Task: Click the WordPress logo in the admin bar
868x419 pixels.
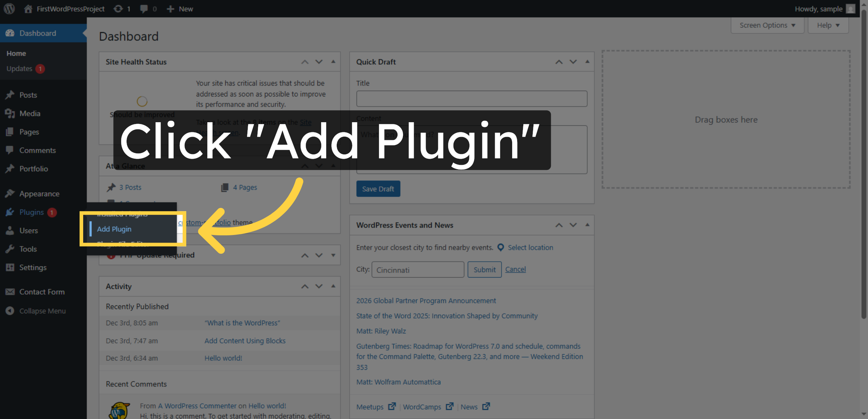Action: (9, 9)
